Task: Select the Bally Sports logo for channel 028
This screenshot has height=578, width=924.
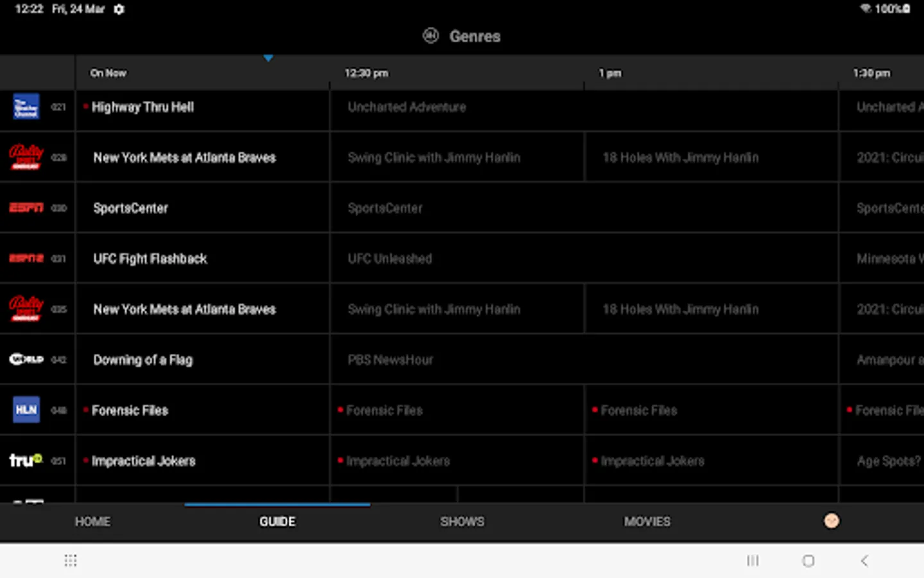Action: [26, 157]
